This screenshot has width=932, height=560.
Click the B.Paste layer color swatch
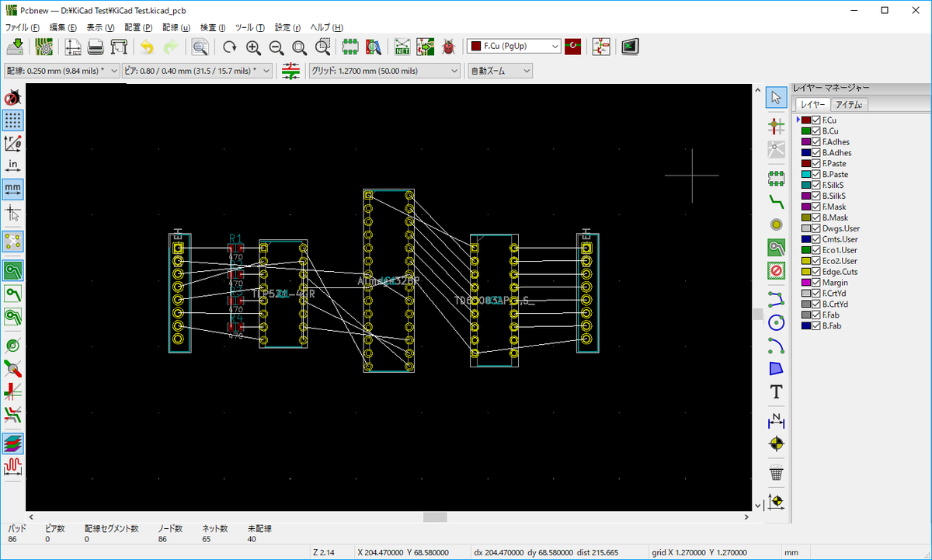click(x=806, y=174)
